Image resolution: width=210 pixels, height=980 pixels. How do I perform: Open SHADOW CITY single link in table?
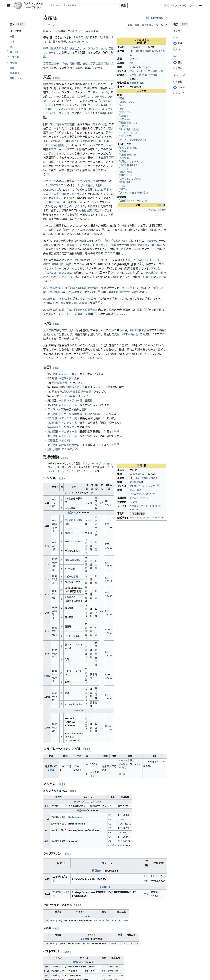click(x=73, y=541)
